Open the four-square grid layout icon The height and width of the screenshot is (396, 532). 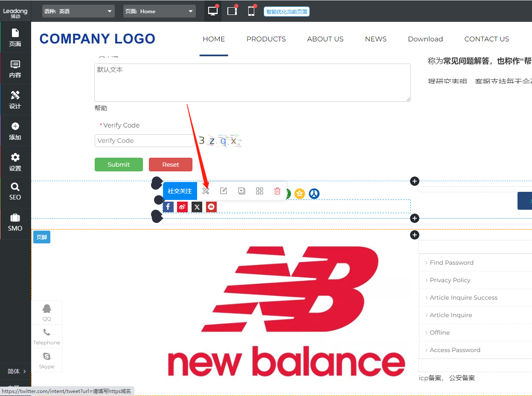(259, 191)
